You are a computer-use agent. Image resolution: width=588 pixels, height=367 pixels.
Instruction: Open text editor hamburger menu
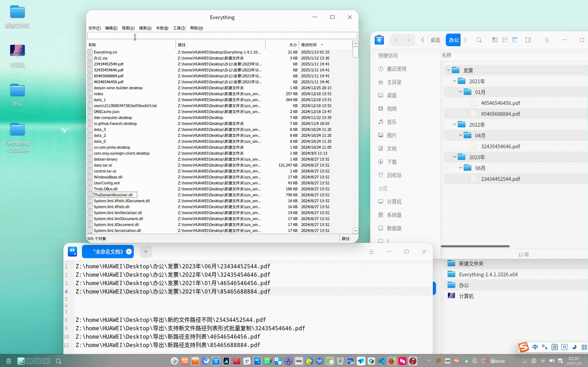click(371, 251)
